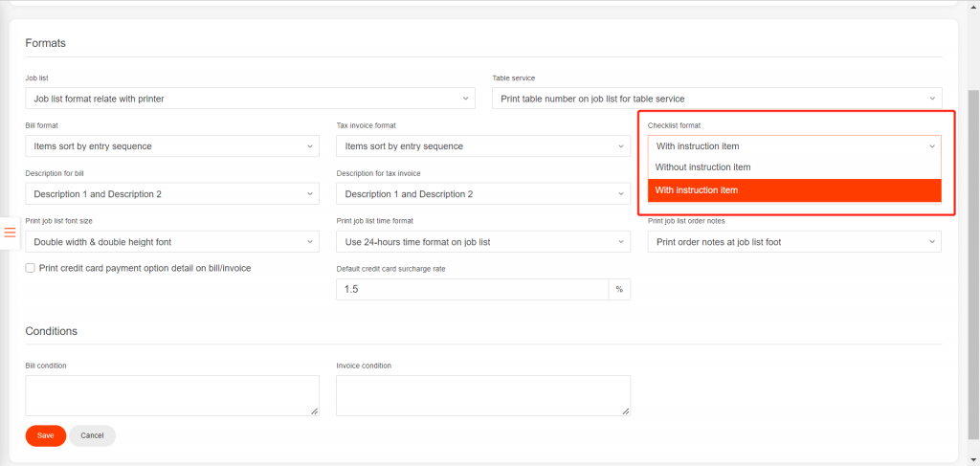This screenshot has width=980, height=466.
Task: Click the percent sign suffix on surcharge rate
Action: pyautogui.click(x=619, y=289)
